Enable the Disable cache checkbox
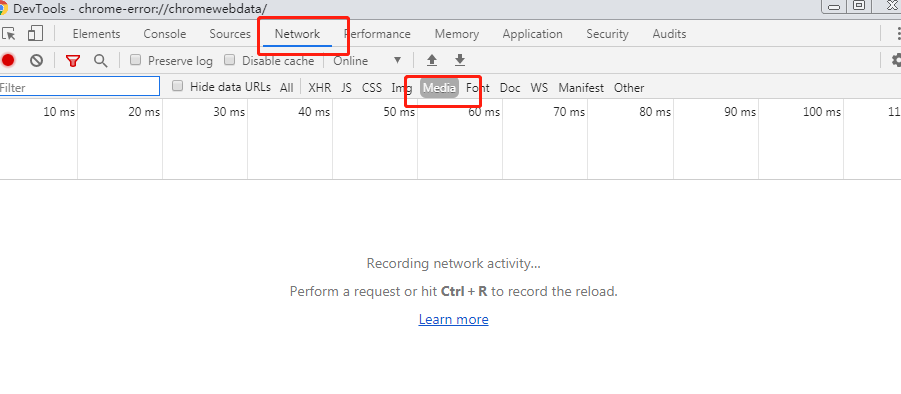This screenshot has width=901, height=394. [x=229, y=60]
